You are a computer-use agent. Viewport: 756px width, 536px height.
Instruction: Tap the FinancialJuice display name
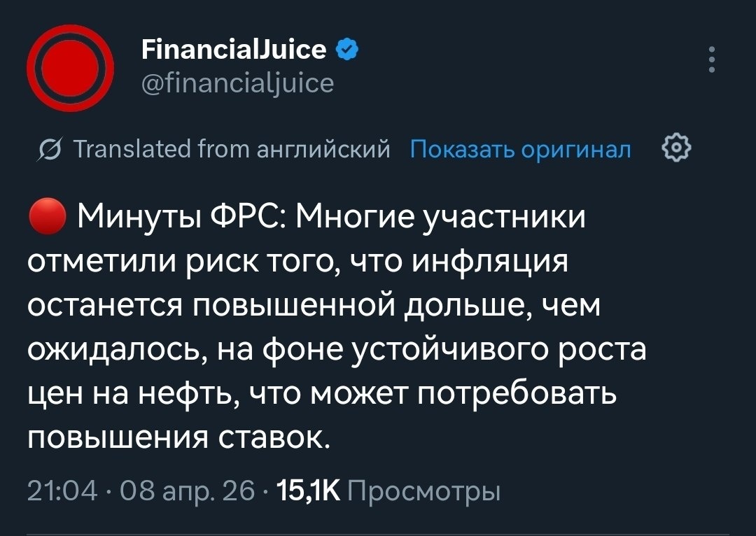233,49
